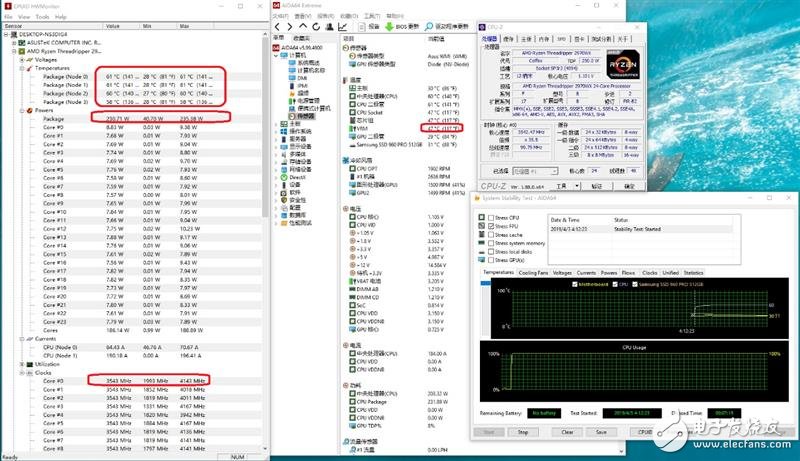
Task: Enable the Stress cache checkbox
Action: coord(491,235)
